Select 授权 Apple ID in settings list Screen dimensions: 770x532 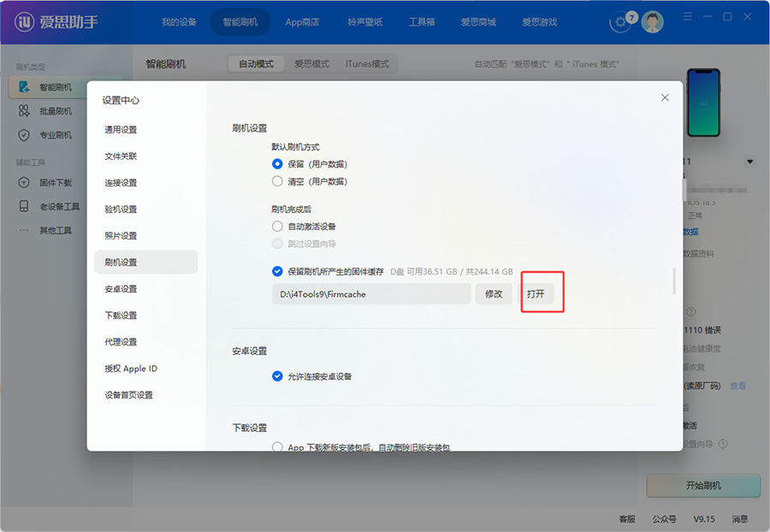145,368
